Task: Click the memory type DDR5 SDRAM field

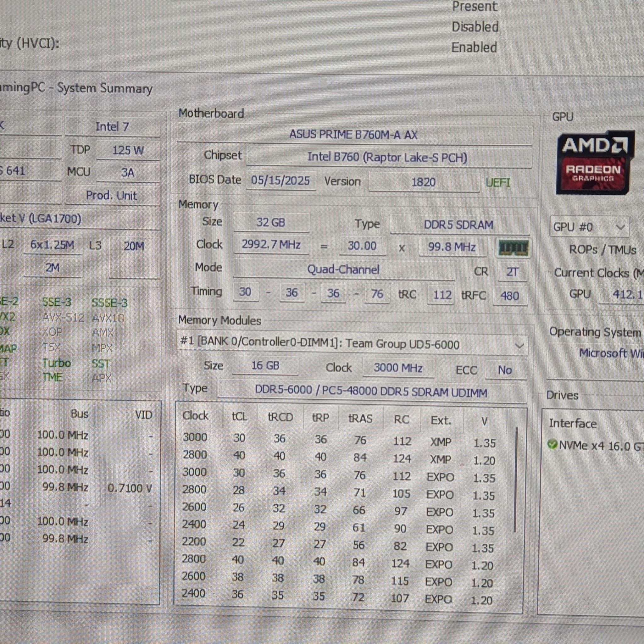Action: [x=459, y=225]
